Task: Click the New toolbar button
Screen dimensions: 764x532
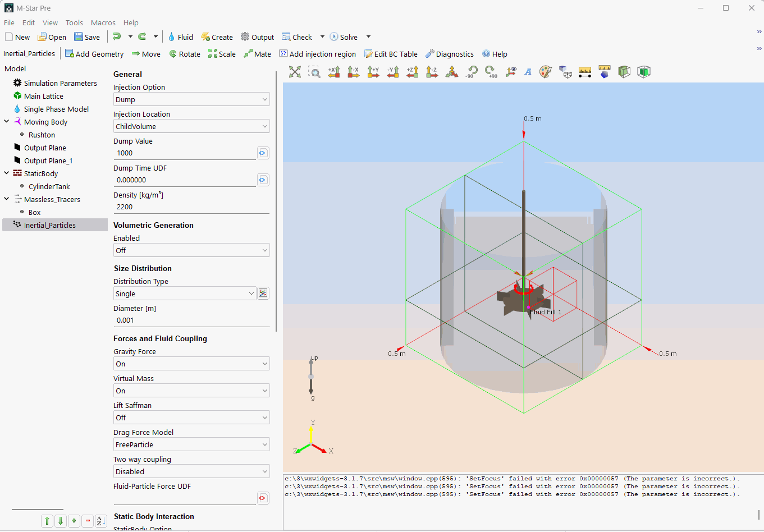Action: click(17, 37)
